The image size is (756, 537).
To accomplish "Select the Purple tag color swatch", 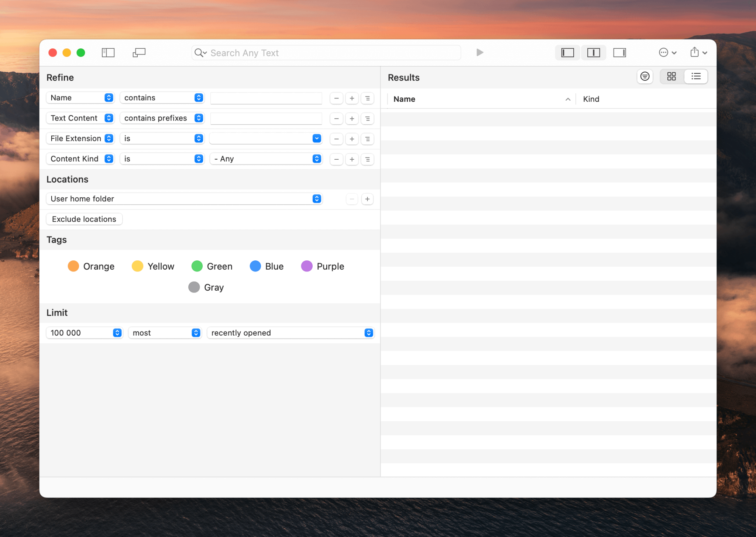I will tap(307, 266).
